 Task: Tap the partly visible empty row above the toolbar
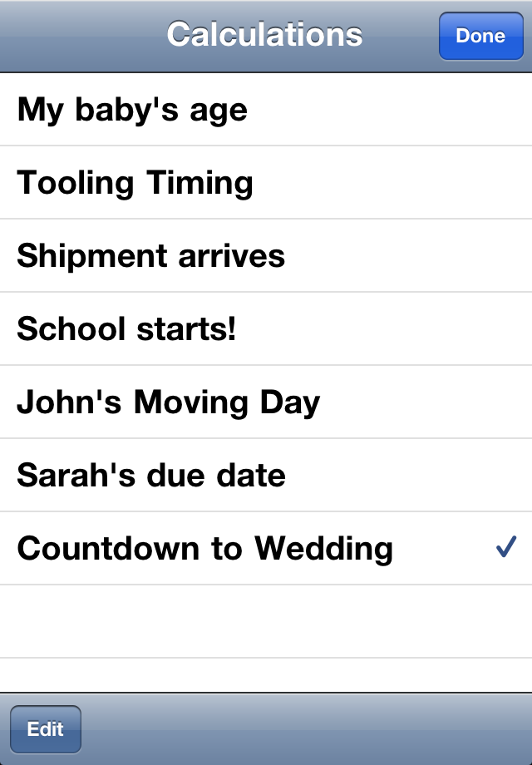tap(266, 674)
